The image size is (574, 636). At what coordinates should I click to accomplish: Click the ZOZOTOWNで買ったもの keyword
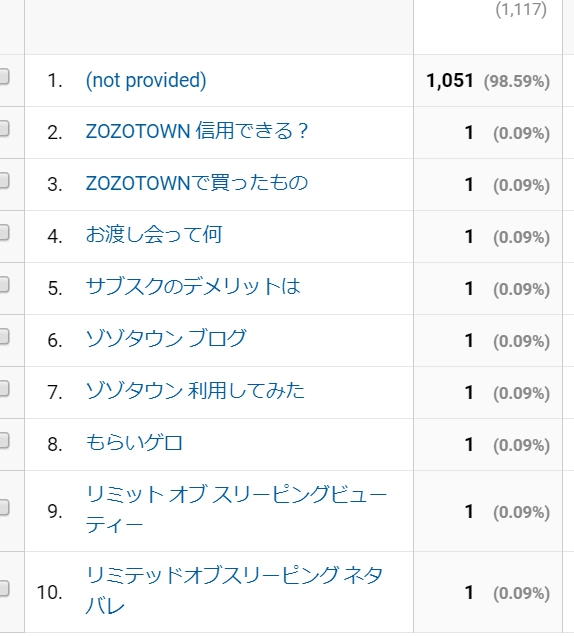click(197, 183)
